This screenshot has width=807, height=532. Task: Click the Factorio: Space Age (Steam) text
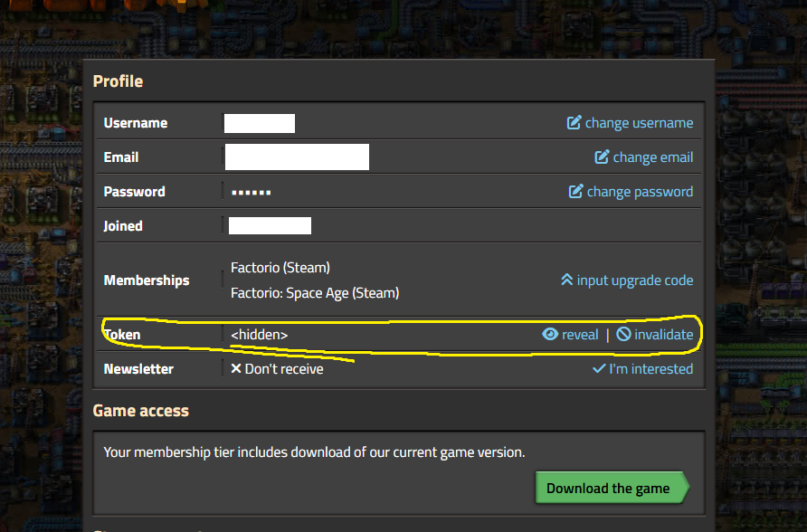point(315,293)
